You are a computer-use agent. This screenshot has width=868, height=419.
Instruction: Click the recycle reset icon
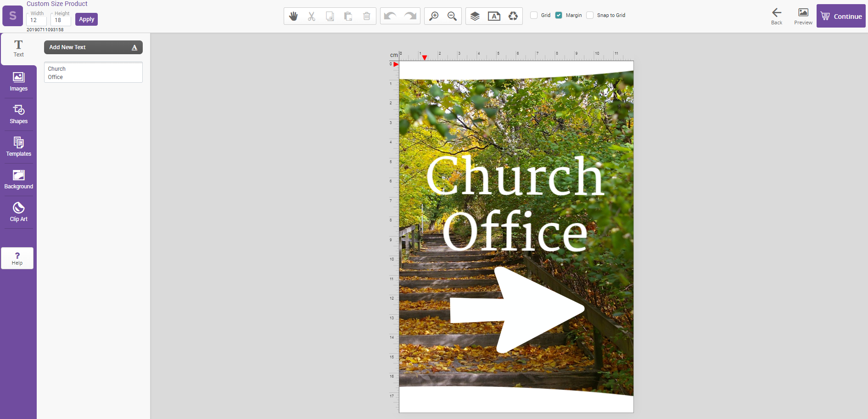(513, 16)
